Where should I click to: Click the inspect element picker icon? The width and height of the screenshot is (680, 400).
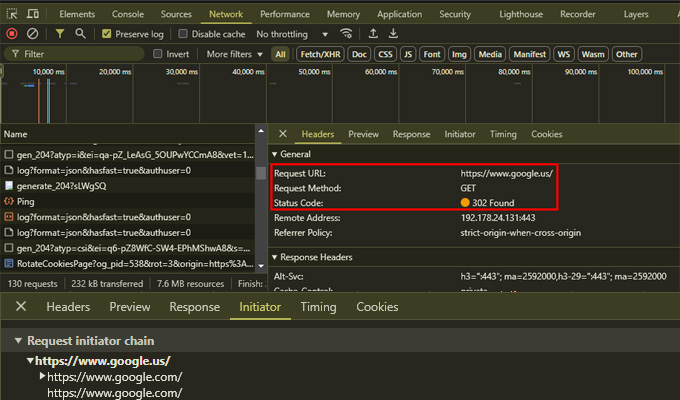point(12,15)
